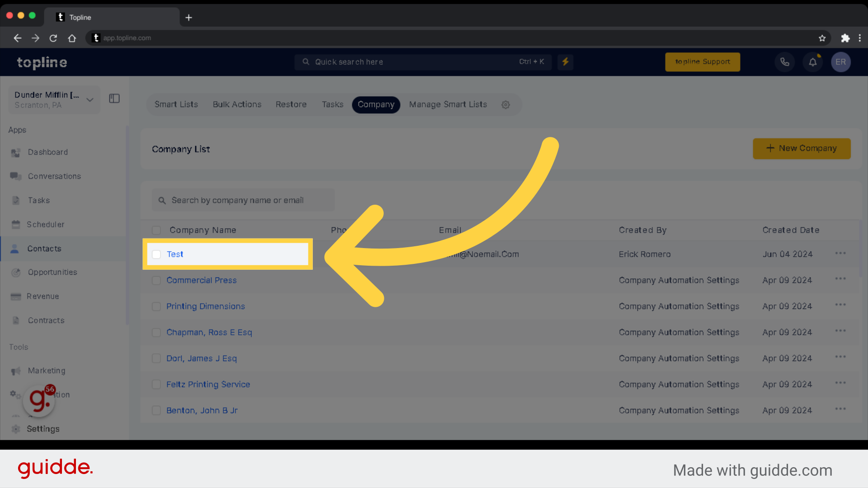The width and height of the screenshot is (868, 488).
Task: Open the Tasks tab in top navigation
Action: [333, 105]
